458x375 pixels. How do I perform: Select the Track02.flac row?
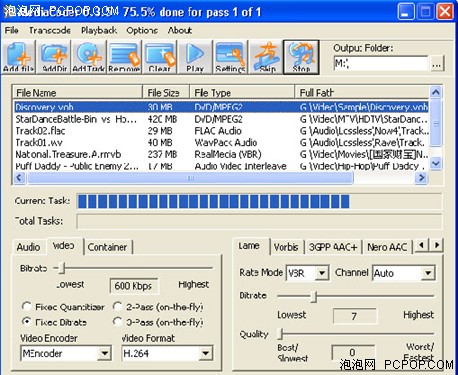tap(221, 131)
